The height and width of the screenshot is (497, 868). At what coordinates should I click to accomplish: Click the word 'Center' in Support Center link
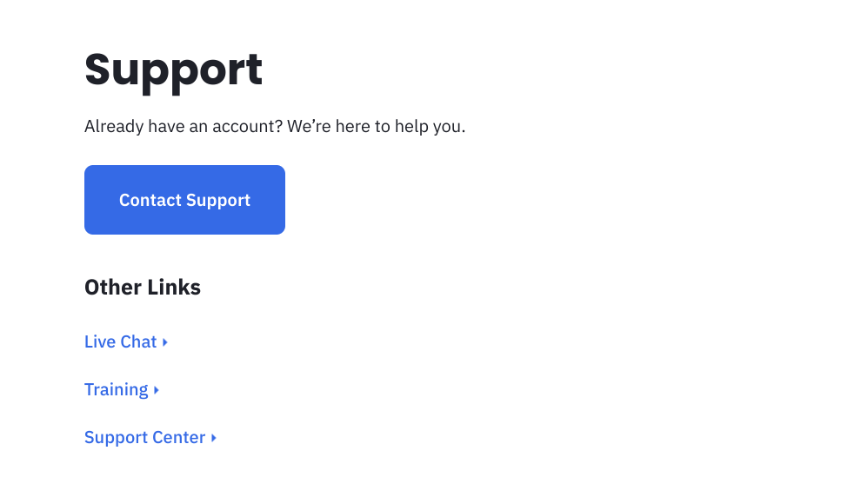point(181,437)
